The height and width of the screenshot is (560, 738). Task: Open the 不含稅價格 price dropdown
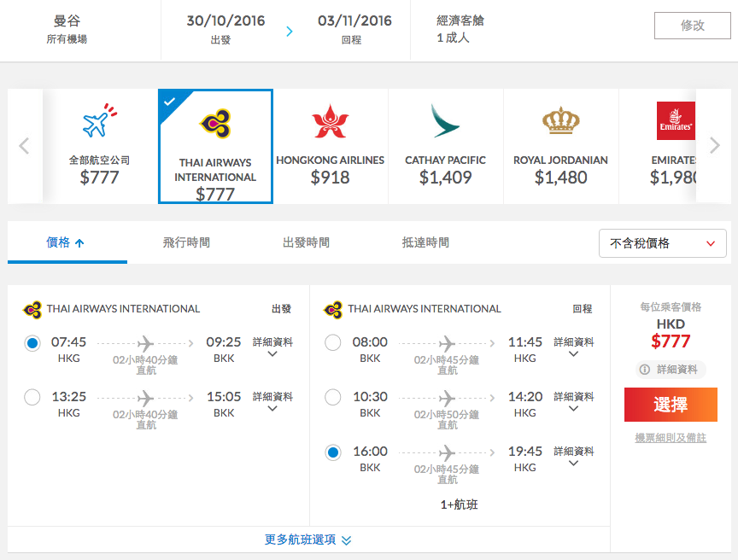(662, 243)
